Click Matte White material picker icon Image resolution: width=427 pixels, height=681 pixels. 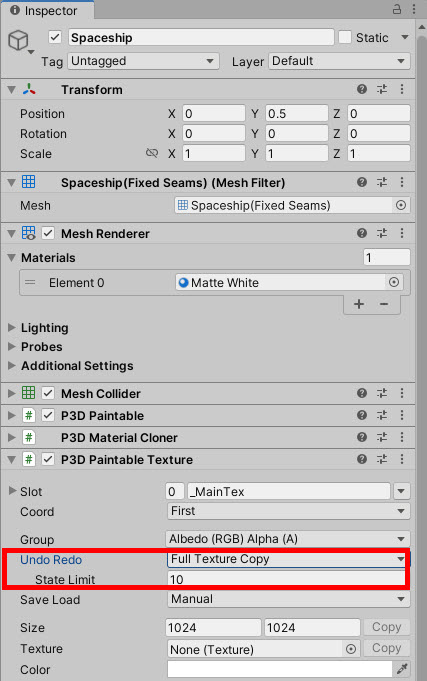tap(394, 282)
